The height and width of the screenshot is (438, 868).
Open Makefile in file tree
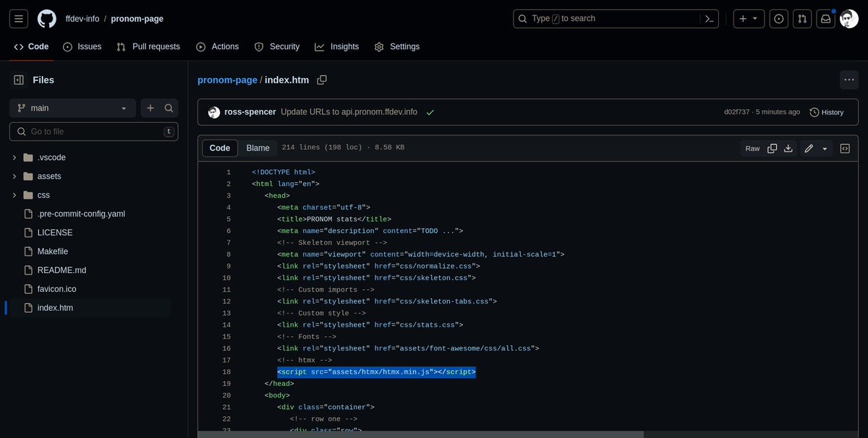click(x=53, y=251)
